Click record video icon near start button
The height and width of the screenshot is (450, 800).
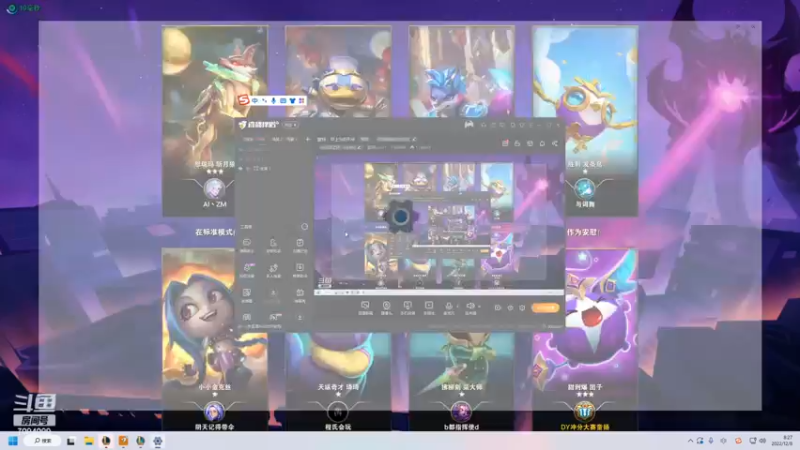pyautogui.click(x=498, y=308)
